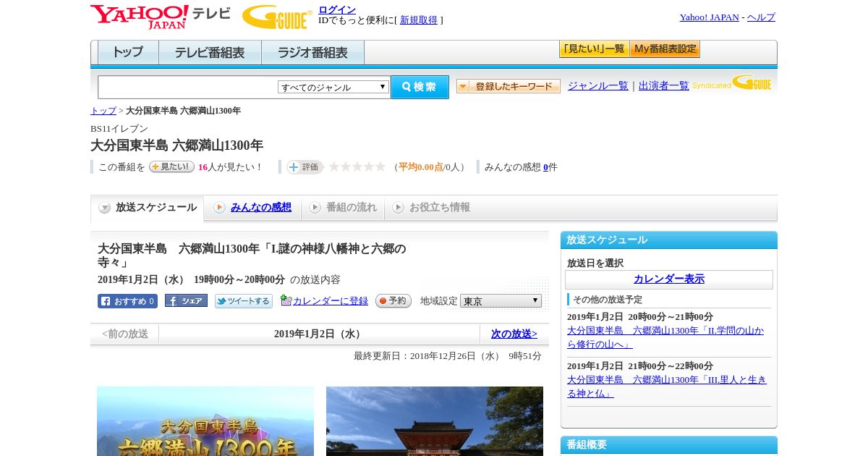This screenshot has width=868, height=456.
Task: Click the third rating star
Action: coord(357,166)
